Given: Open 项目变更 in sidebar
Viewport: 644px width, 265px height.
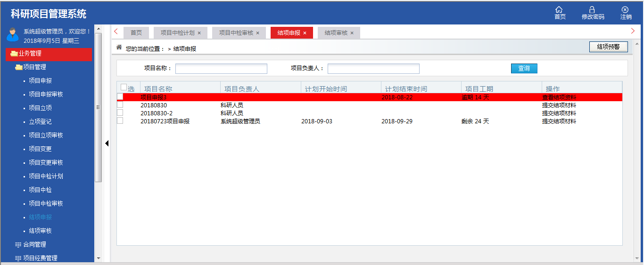Looking at the screenshot, I should (41, 149).
